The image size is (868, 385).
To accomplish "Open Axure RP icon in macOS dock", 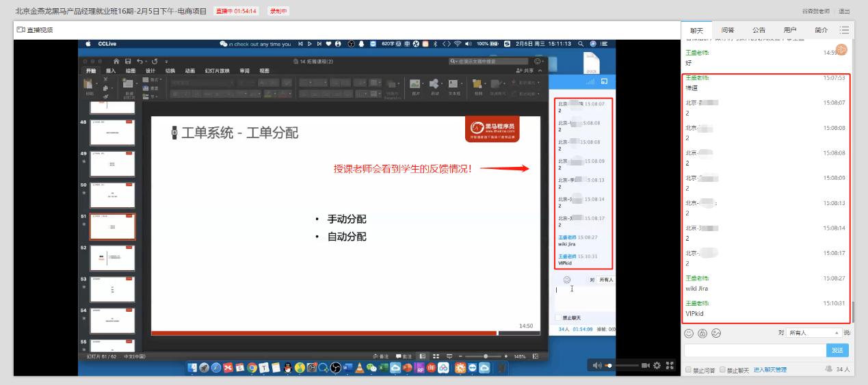I will [x=421, y=368].
